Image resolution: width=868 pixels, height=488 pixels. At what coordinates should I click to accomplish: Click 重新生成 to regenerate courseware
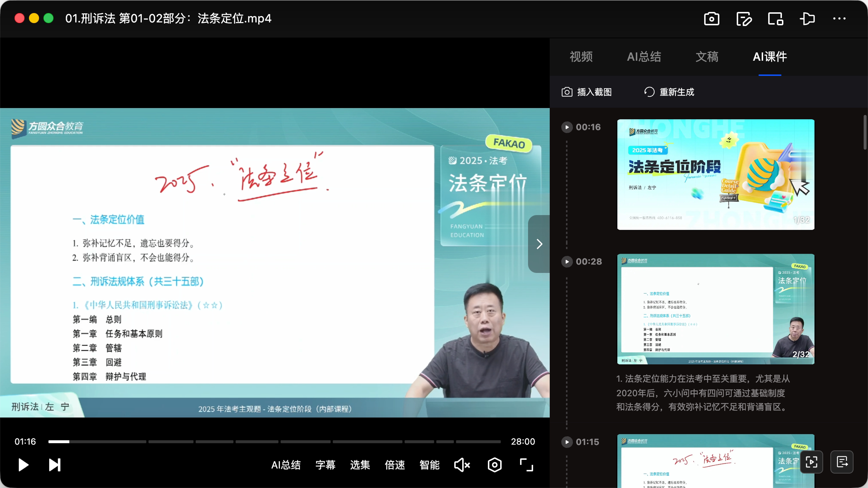pyautogui.click(x=669, y=92)
